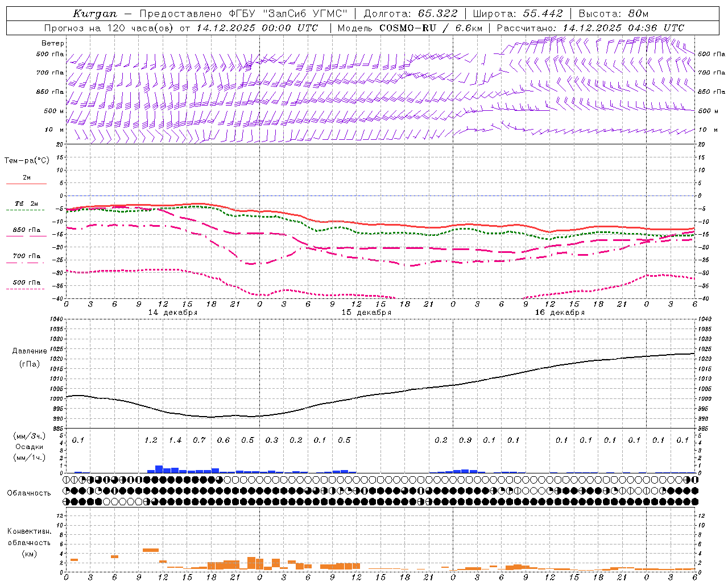
Task: Click the "Осадки" precipitation label
Action: point(30,447)
